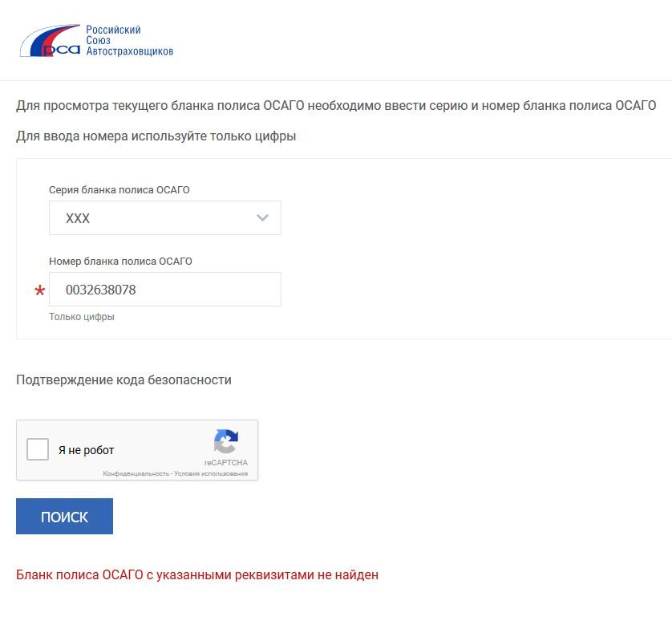This screenshot has width=672, height=633.
Task: Click the reCAPTCHA caption text
Action: 226,463
